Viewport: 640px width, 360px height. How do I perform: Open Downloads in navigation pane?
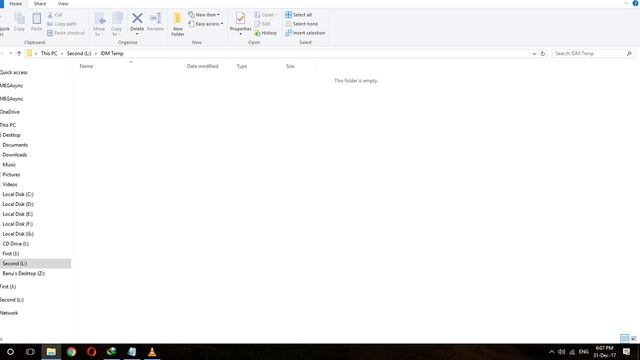(15, 155)
